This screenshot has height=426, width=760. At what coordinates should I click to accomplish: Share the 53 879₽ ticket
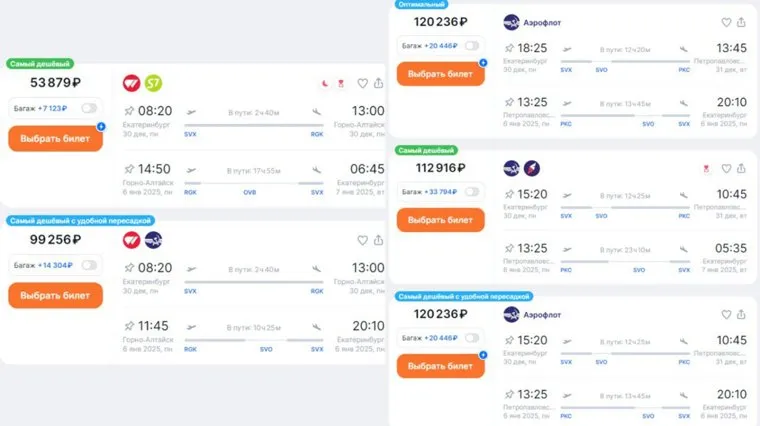pos(379,83)
